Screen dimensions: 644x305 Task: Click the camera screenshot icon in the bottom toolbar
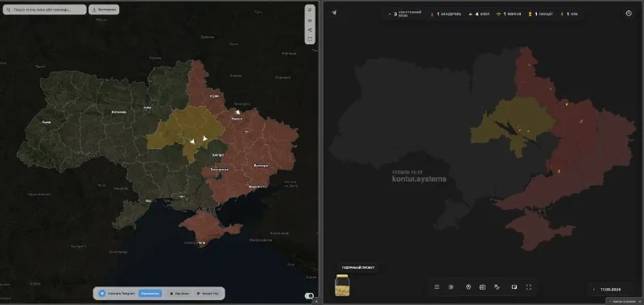(482, 287)
